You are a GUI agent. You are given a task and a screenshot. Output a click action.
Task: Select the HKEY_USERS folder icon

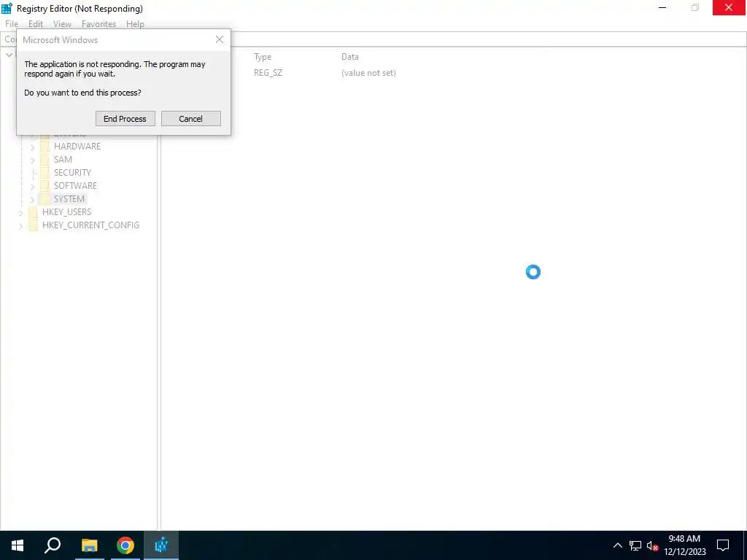point(33,212)
